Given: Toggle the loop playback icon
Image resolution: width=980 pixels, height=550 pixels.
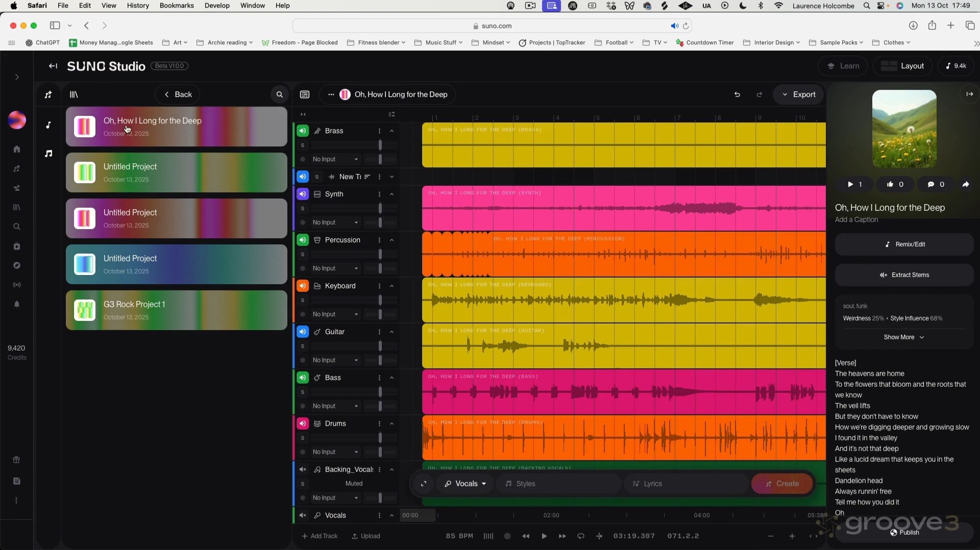Looking at the screenshot, I should coord(580,536).
